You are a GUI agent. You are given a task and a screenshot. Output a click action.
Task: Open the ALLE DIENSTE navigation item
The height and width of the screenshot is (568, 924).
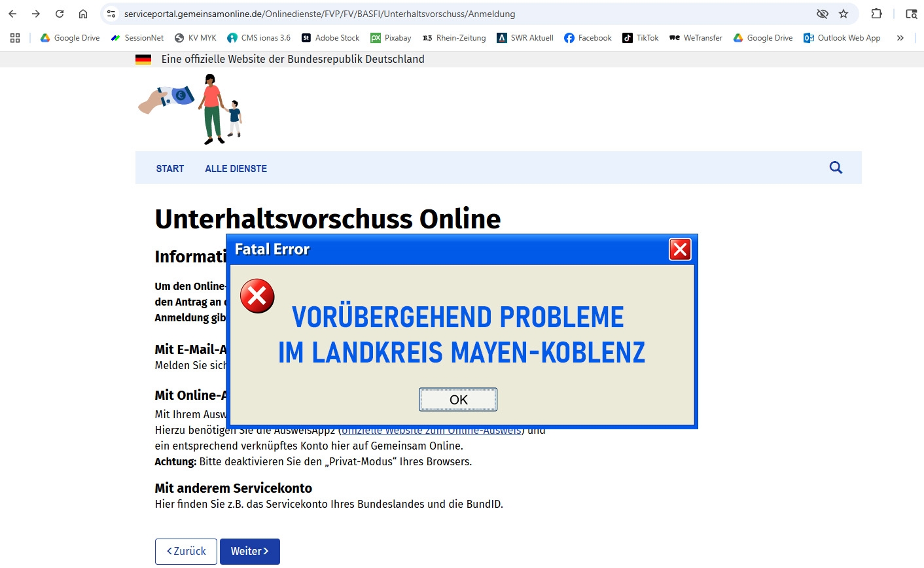(x=236, y=168)
